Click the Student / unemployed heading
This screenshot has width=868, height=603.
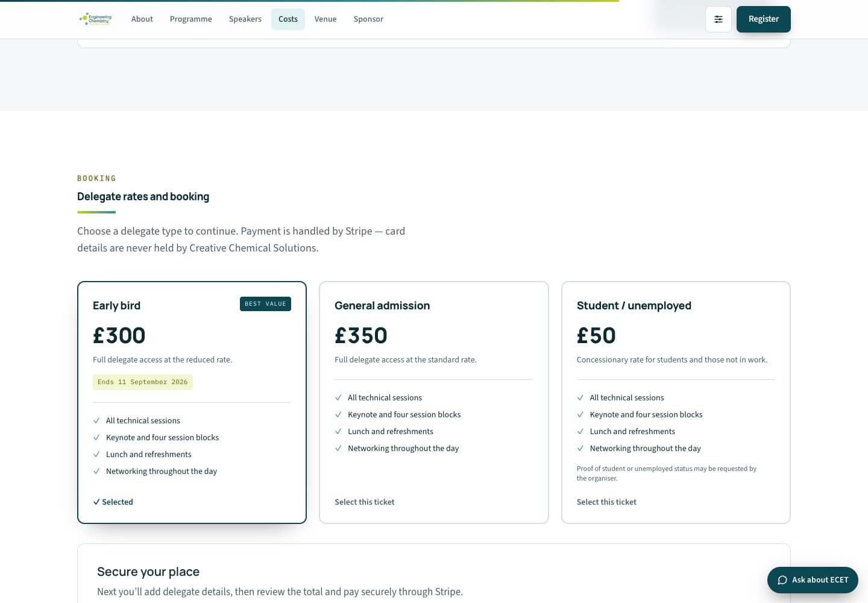click(x=634, y=306)
